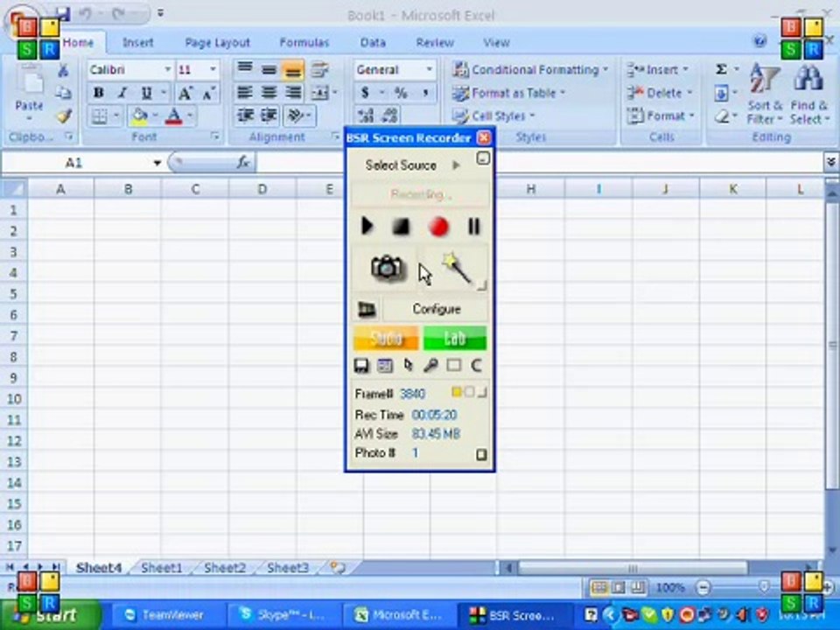
Task: Click the Play button in BSR Recorder
Action: [x=367, y=226]
